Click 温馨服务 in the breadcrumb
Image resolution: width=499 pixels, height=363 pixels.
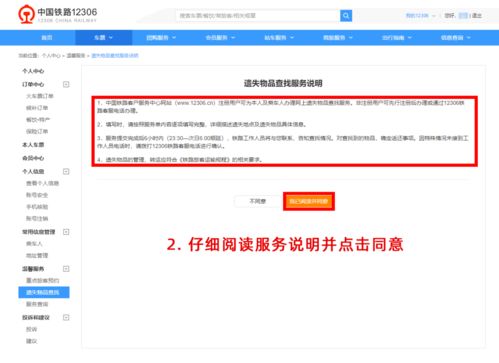coord(76,56)
